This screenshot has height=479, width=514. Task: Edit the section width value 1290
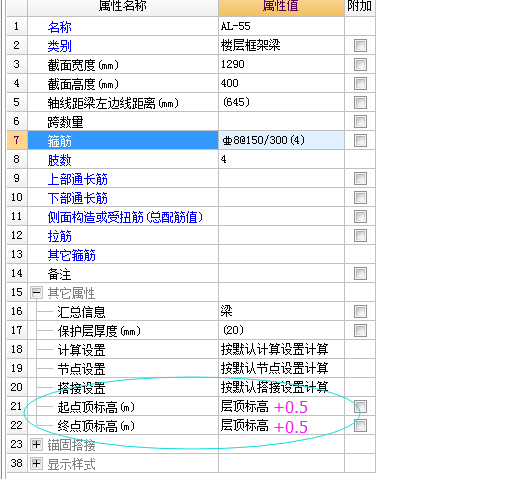pyautogui.click(x=281, y=64)
